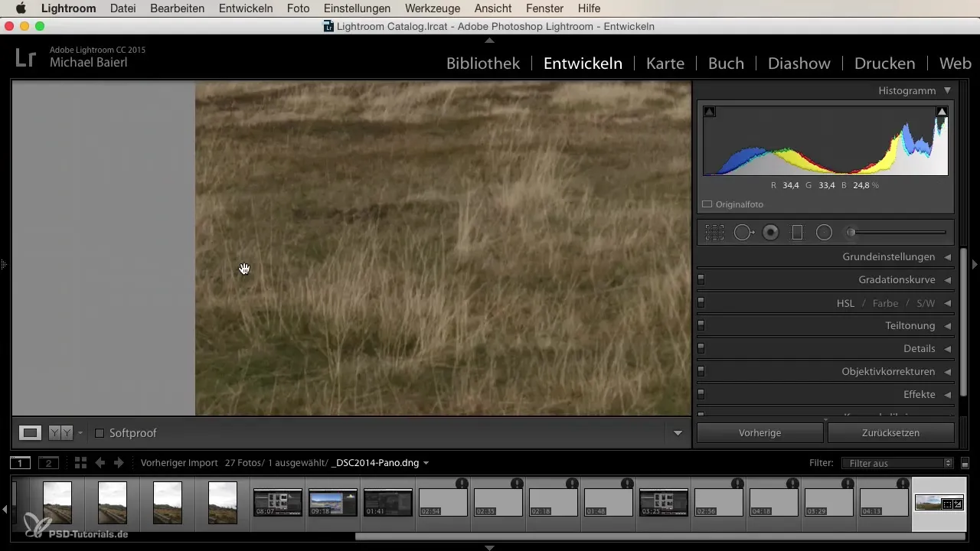Hide the filmstrip via bottom arrow
The image size is (980, 551).
point(490,547)
